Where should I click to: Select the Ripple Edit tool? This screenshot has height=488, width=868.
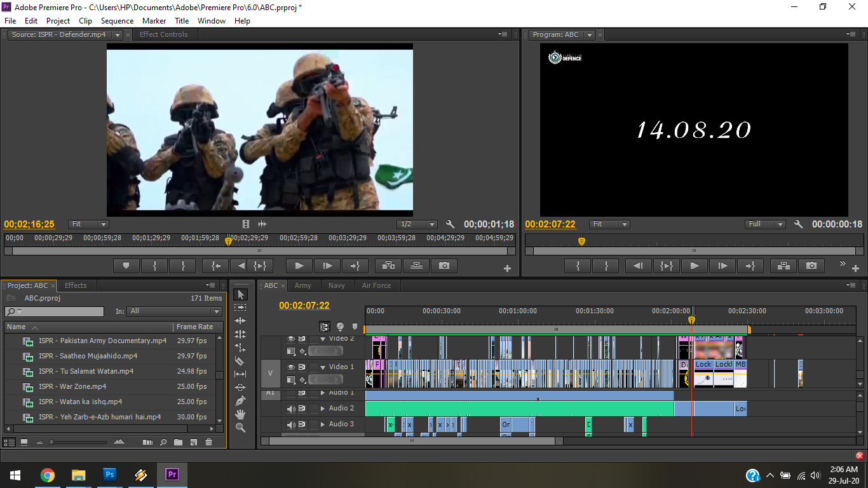240,321
